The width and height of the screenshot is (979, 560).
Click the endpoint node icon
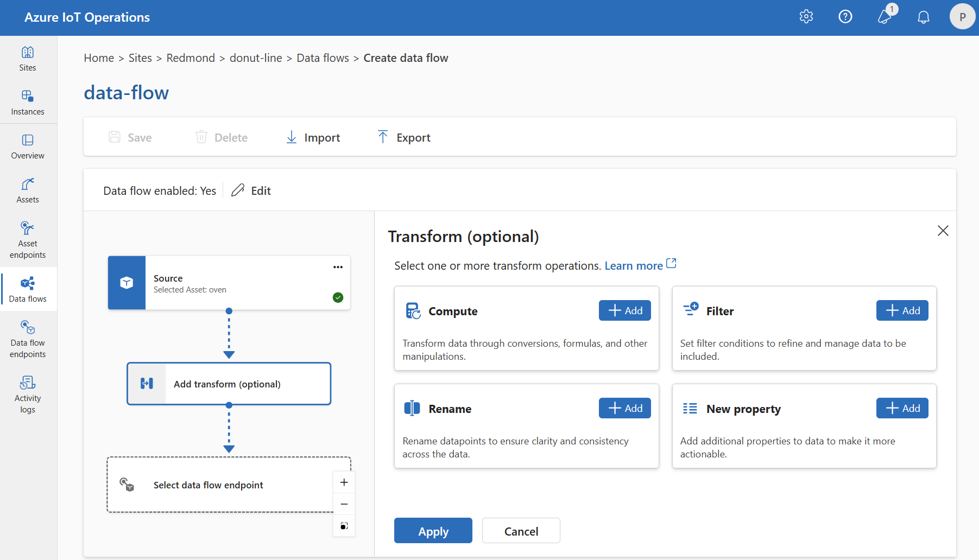[127, 485]
